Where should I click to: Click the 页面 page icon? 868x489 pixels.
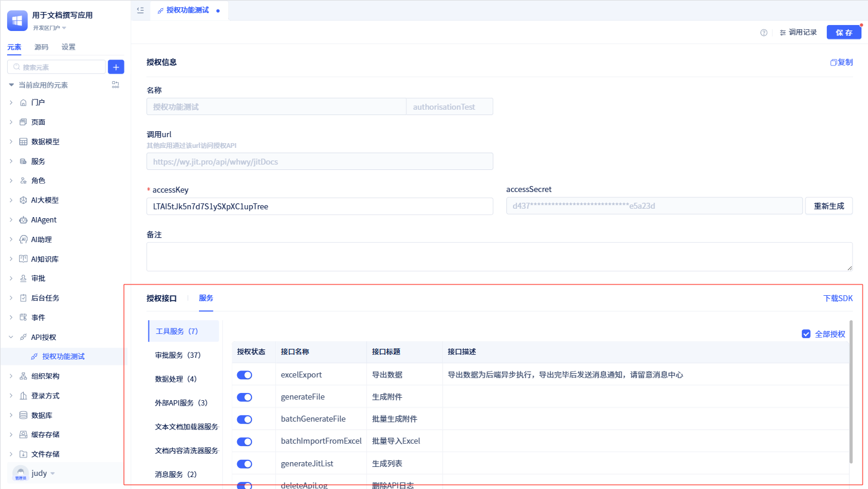[23, 122]
